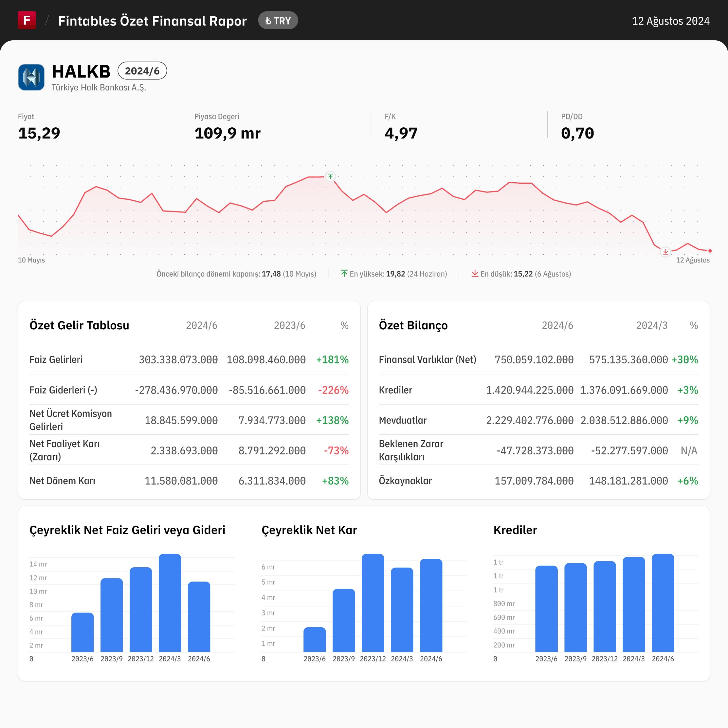Click the TRY currency badge
Viewport: 728px width, 728px height.
pos(278,20)
